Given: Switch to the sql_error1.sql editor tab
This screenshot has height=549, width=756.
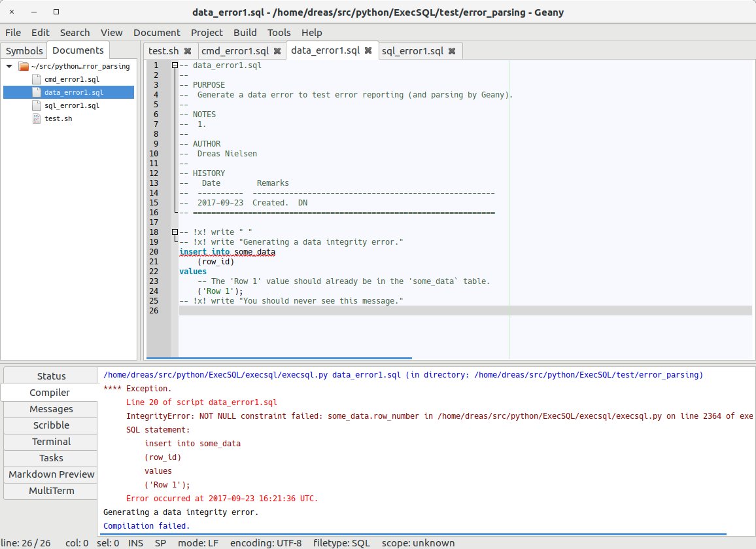Looking at the screenshot, I should coord(412,50).
